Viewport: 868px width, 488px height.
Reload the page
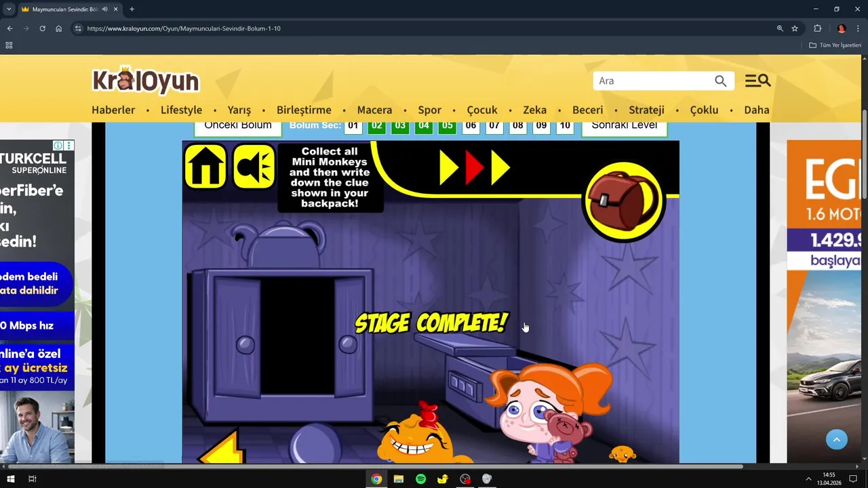(42, 28)
